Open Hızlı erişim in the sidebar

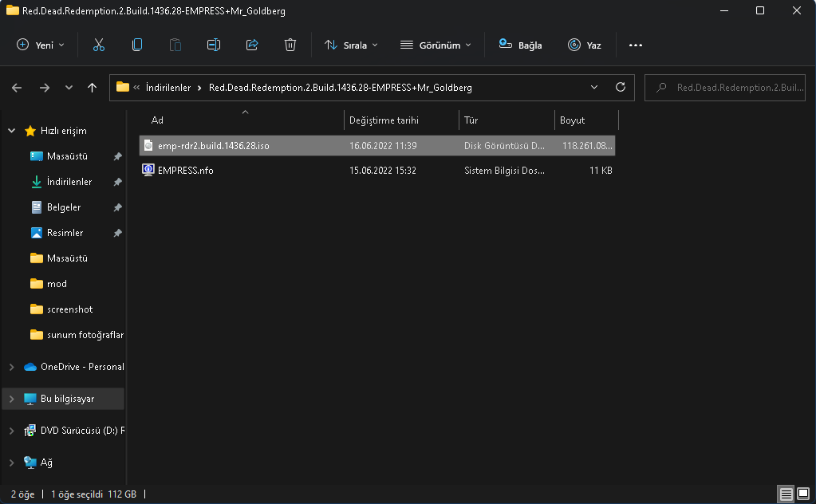(64, 131)
